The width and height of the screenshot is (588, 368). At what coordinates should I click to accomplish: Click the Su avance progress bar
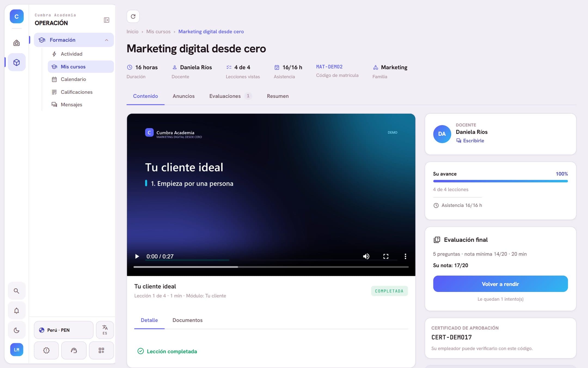click(500, 181)
